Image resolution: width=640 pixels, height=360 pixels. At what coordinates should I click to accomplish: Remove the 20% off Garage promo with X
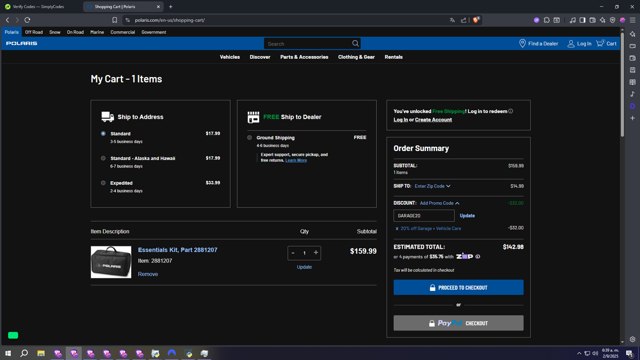(397, 229)
